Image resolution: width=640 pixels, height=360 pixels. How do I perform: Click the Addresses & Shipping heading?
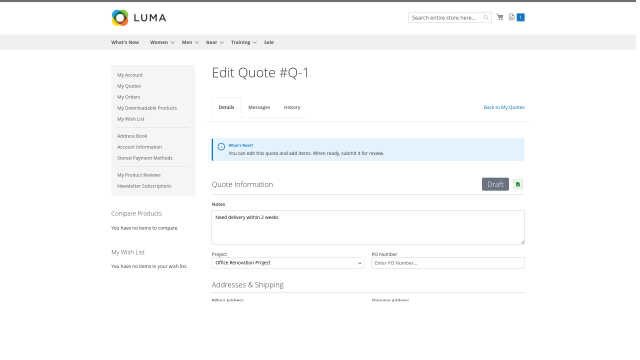[x=247, y=285]
